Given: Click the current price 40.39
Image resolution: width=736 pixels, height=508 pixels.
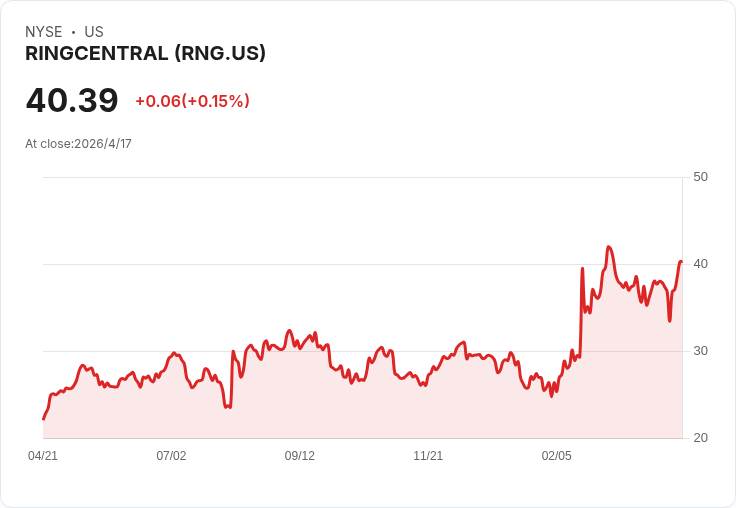Looking at the screenshot, I should click(72, 100).
